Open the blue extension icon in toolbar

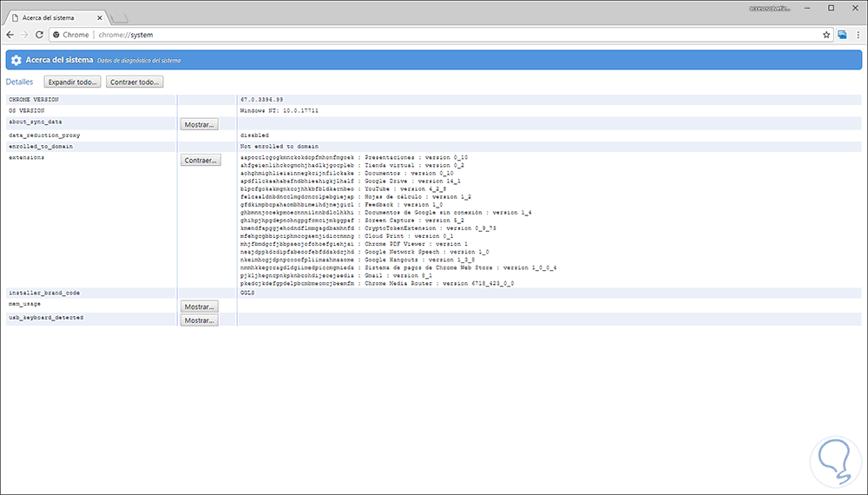pos(842,35)
